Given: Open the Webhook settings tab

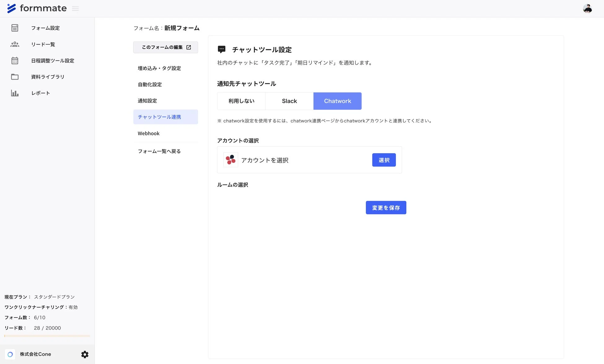Looking at the screenshot, I should point(149,133).
